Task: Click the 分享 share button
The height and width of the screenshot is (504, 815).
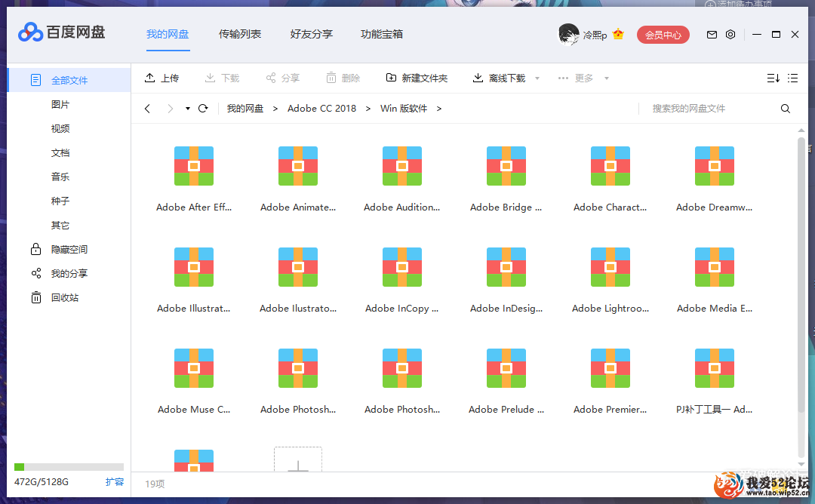Action: (x=283, y=78)
